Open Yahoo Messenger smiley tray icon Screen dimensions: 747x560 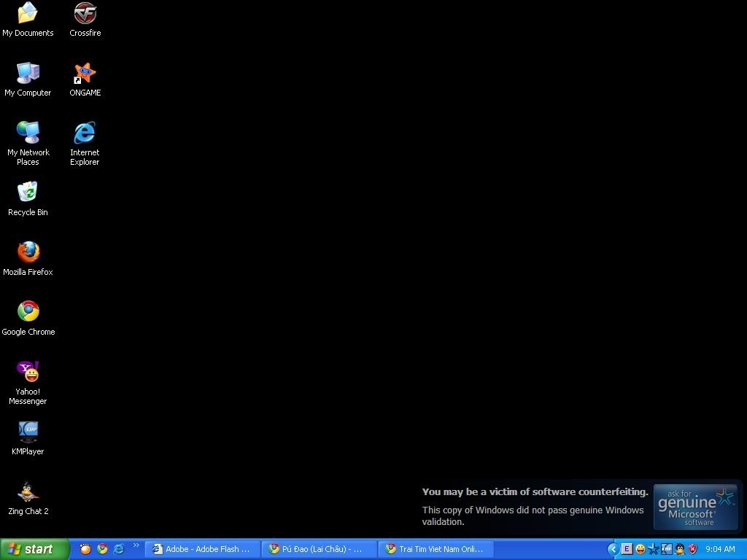coord(640,550)
